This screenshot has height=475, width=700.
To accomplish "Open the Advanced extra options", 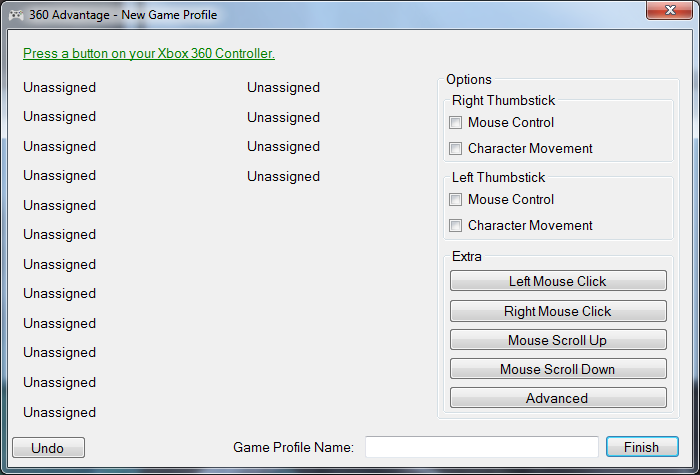I will point(558,398).
